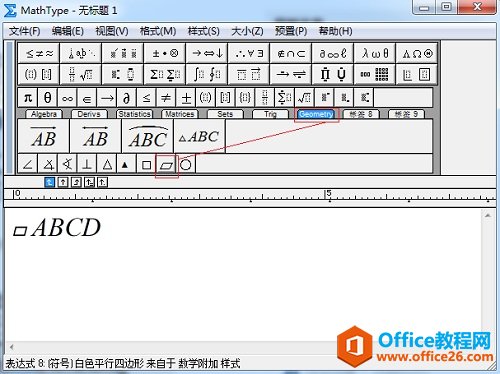Viewport: 500px width, 374px height.
Task: Insert the black filled triangle symbol
Action: pyautogui.click(x=125, y=164)
